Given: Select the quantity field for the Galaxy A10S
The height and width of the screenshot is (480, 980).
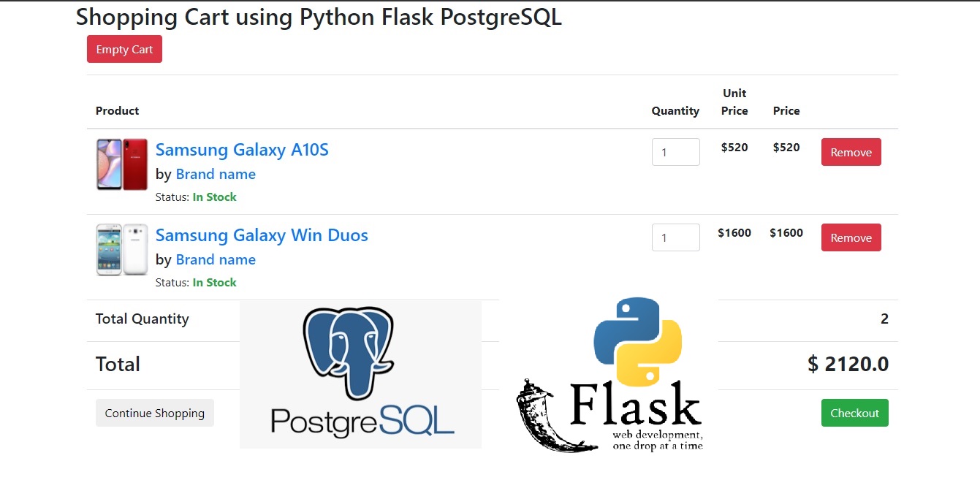Looking at the screenshot, I should coord(675,152).
